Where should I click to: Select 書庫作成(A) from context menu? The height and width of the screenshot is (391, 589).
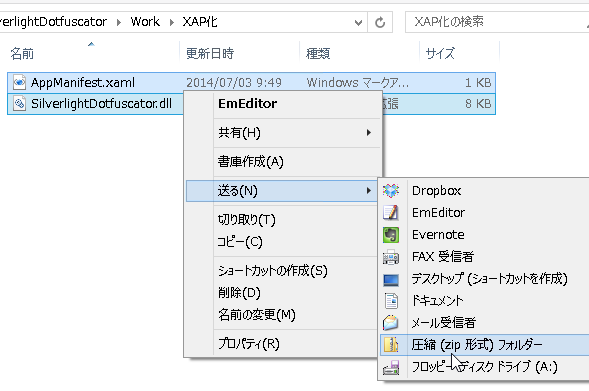pyautogui.click(x=283, y=162)
